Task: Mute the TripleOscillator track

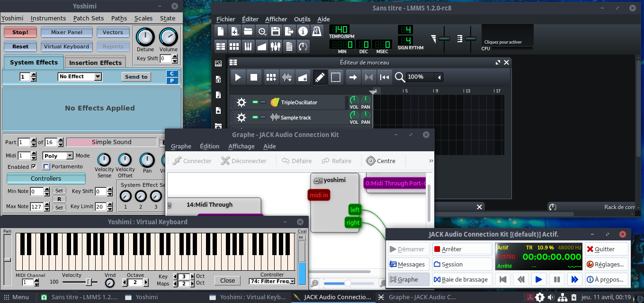Action: pos(256,102)
